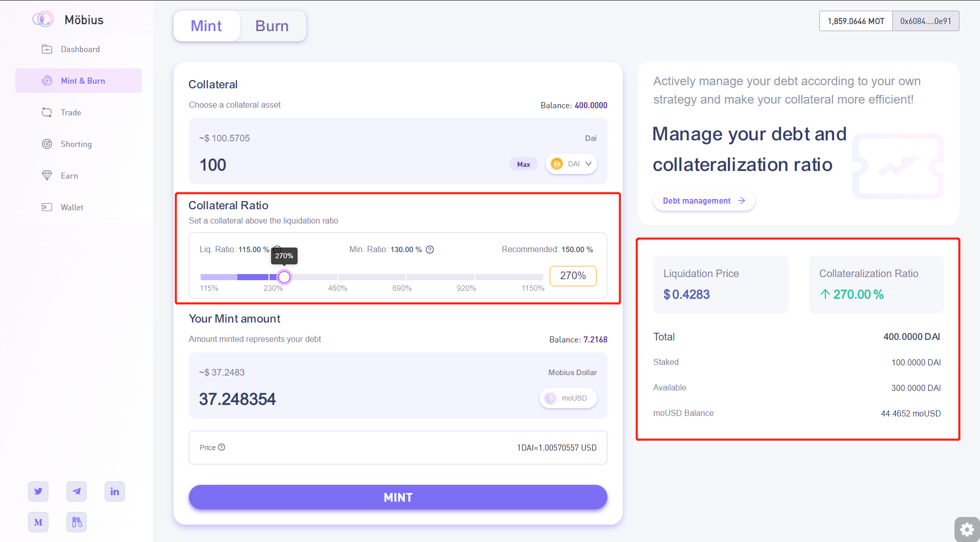The height and width of the screenshot is (542, 980).
Task: Open the Telegram social link
Action: click(x=77, y=491)
